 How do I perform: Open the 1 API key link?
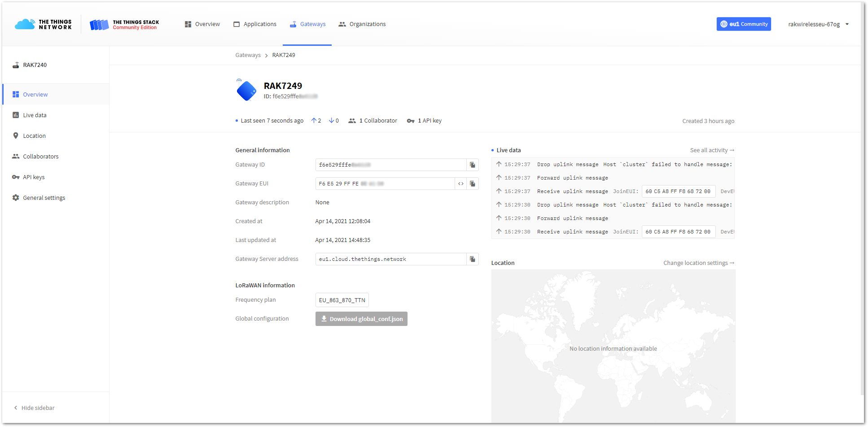tap(424, 121)
